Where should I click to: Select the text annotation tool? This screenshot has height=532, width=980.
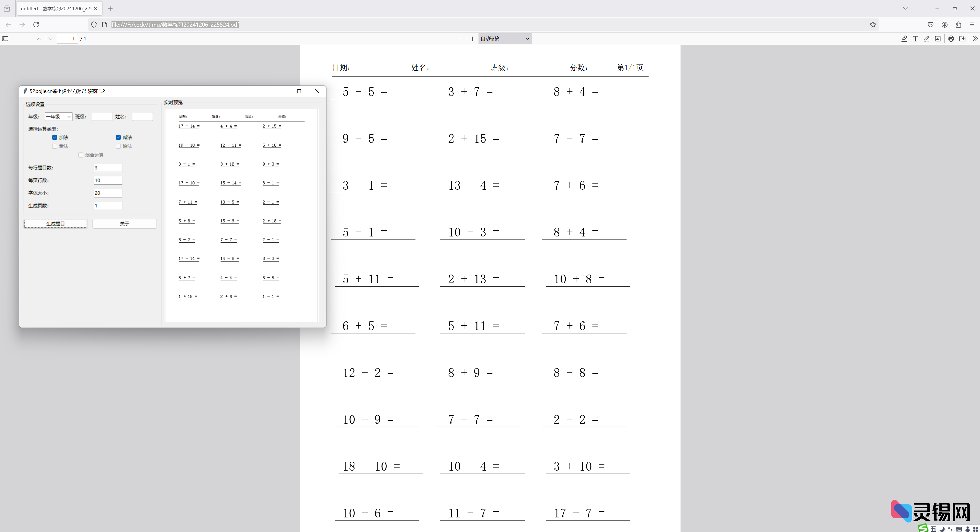click(x=916, y=38)
